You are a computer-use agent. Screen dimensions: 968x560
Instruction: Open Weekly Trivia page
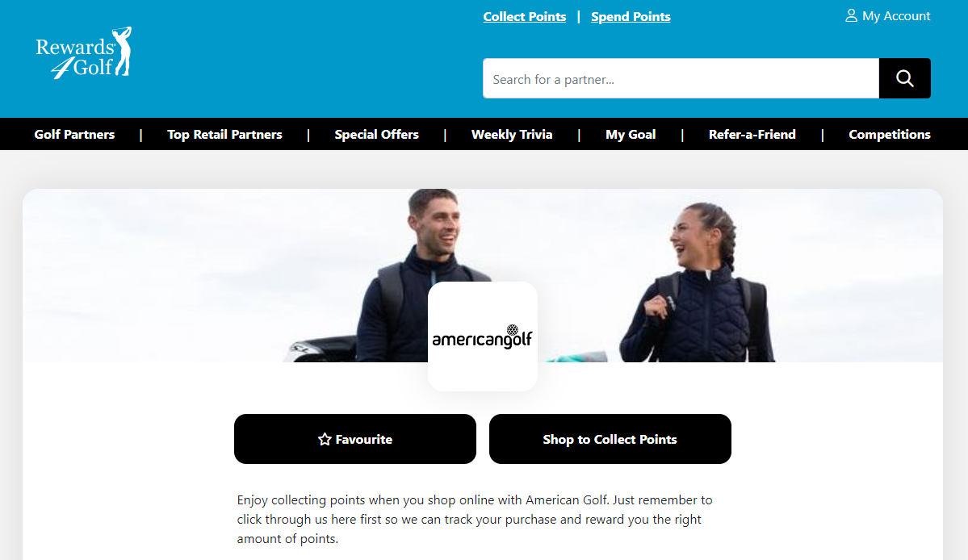tap(512, 135)
